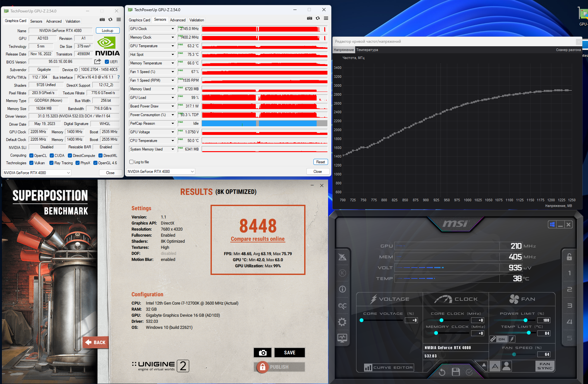Image resolution: width=588 pixels, height=384 pixels.
Task: Click SAVE in Superposition results
Action: point(290,353)
